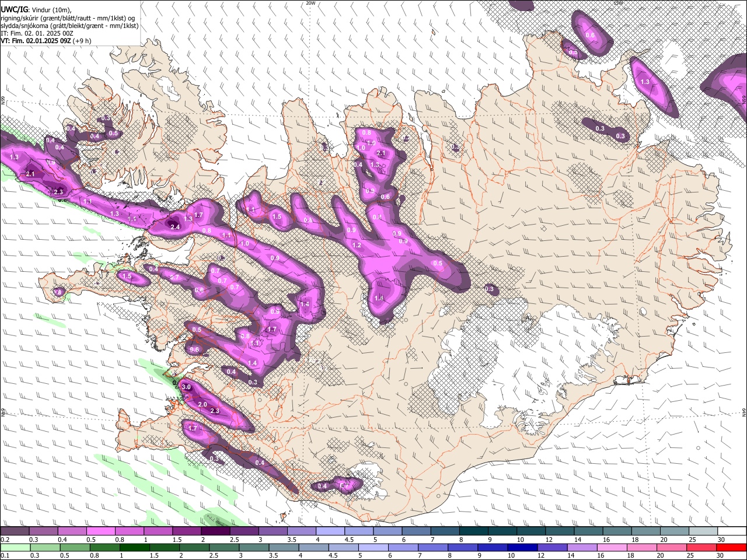Click the '3.0' snowfall value on the map
747x560 pixels.
click(187, 387)
